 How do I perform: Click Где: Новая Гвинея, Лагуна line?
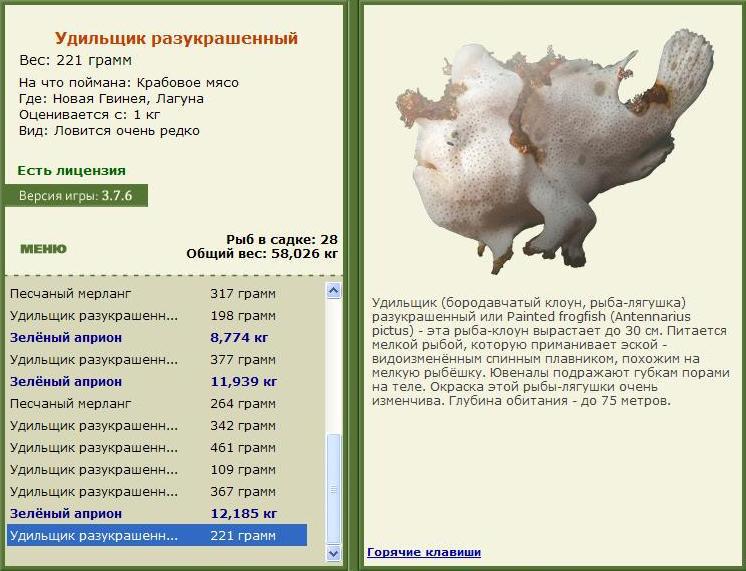(111, 99)
